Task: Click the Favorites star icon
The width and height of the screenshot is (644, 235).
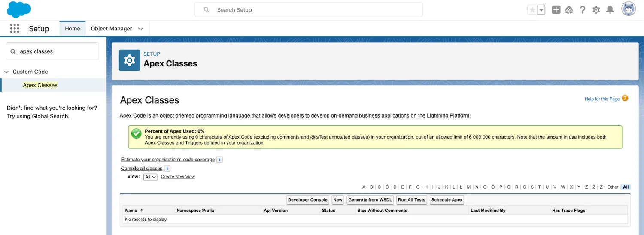Action: pyautogui.click(x=532, y=10)
